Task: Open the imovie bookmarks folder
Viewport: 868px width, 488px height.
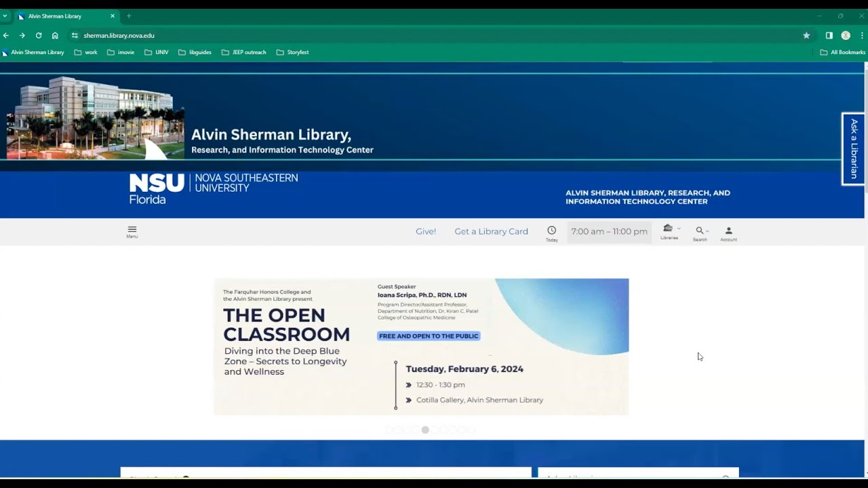Action: point(121,52)
